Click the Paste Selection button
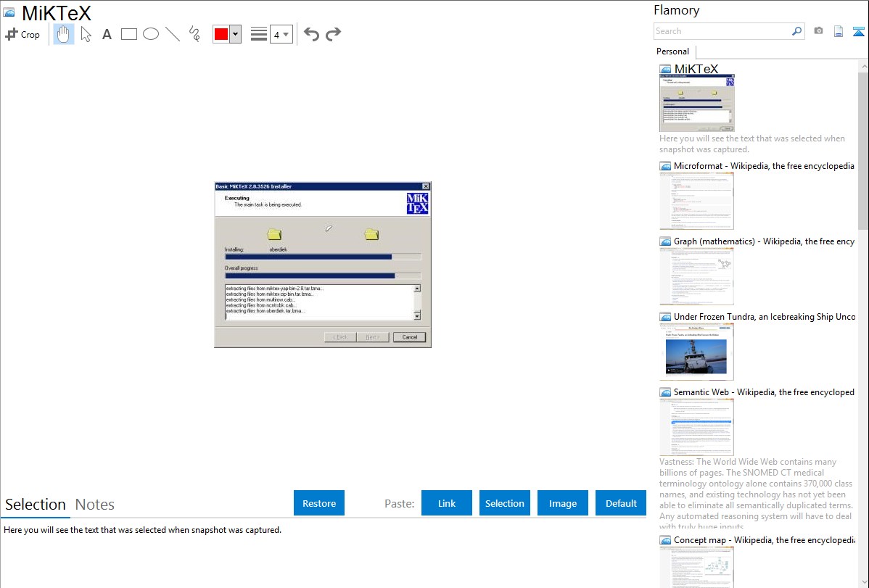 (505, 503)
